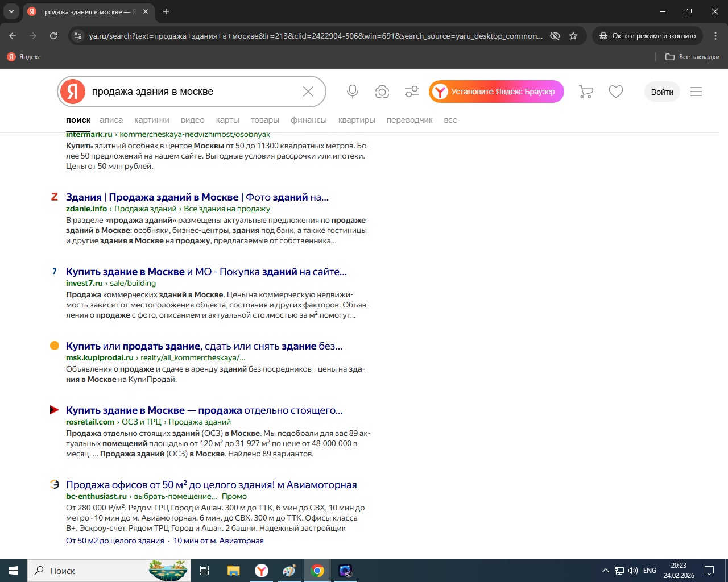Switch to Google Chrome on the taskbar
Screen dimensions: 728x582
[x=317, y=571]
